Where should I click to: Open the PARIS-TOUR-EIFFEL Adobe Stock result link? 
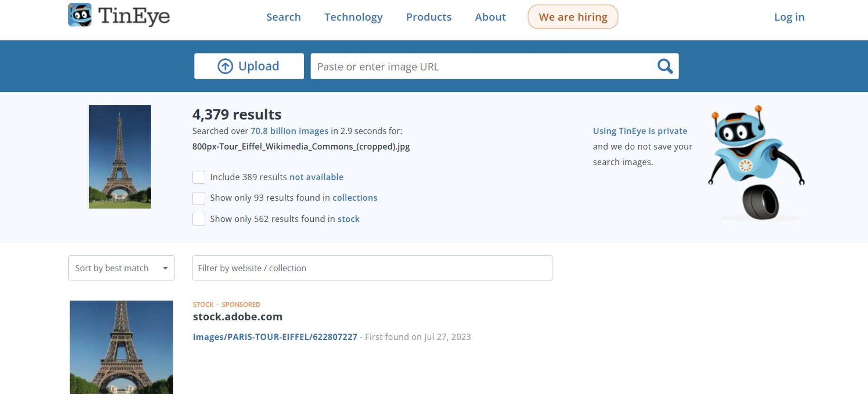[275, 337]
